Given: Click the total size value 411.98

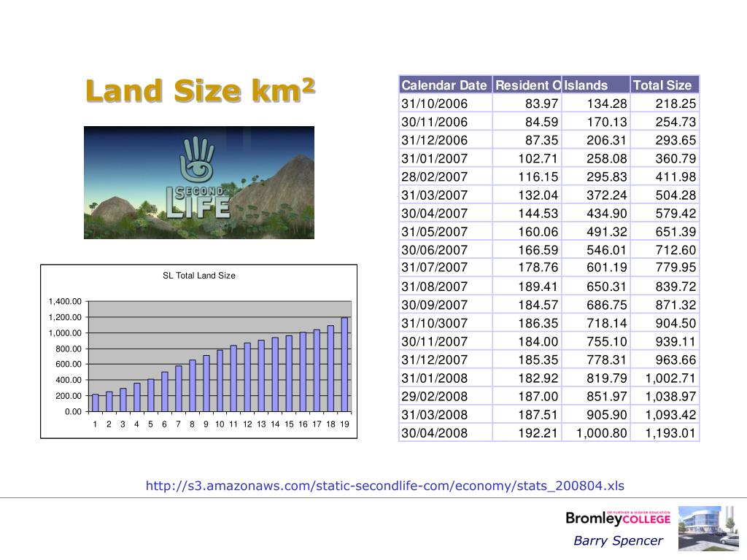Looking at the screenshot, I should click(x=676, y=176).
